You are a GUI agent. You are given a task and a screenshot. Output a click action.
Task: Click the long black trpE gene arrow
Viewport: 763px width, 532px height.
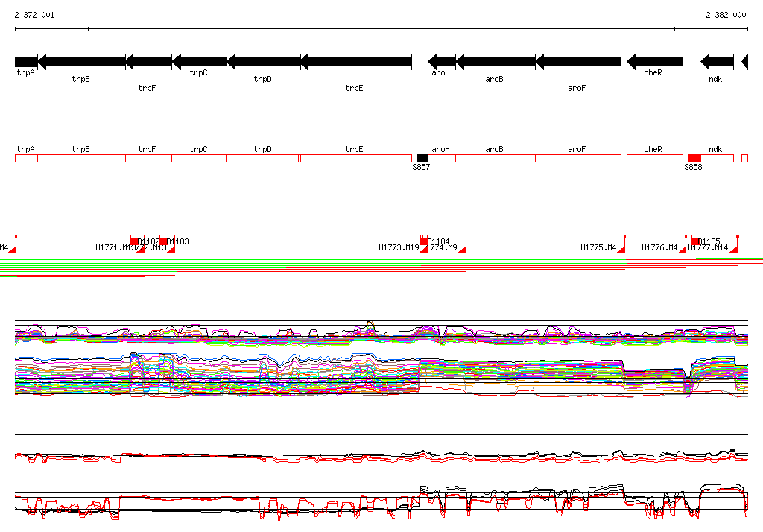coord(356,62)
